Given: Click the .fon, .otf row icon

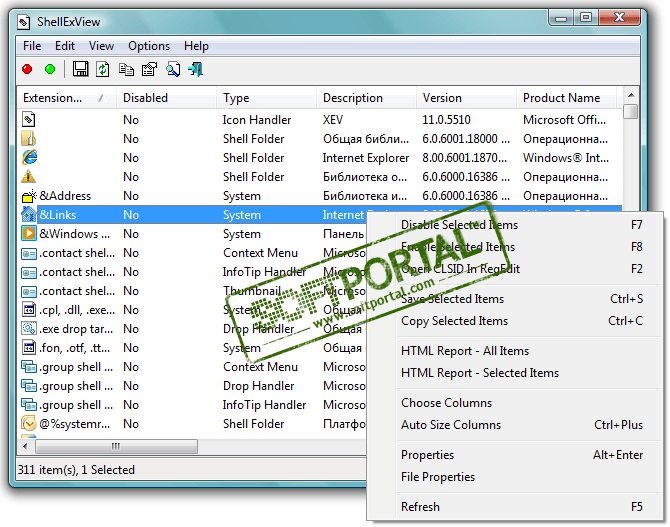Looking at the screenshot, I should coord(29,347).
